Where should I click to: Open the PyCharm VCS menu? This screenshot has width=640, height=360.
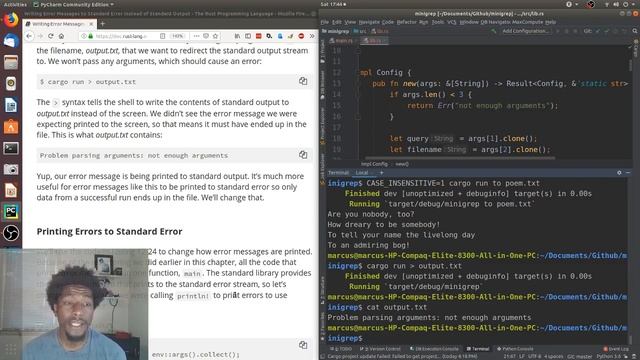[451, 22]
